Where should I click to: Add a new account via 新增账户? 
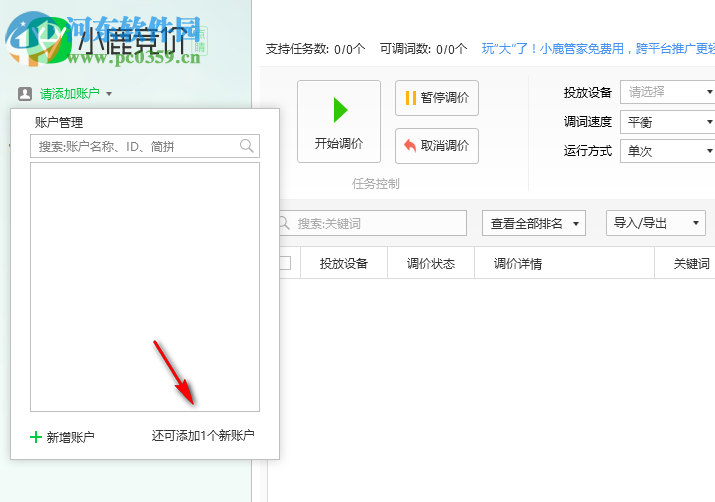[62, 437]
